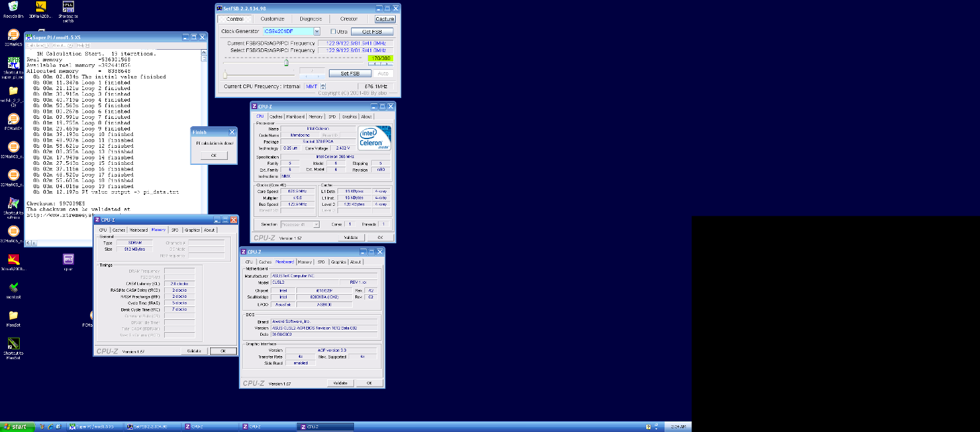Click the Super PI vertical scrollbar up arrow

[204, 53]
